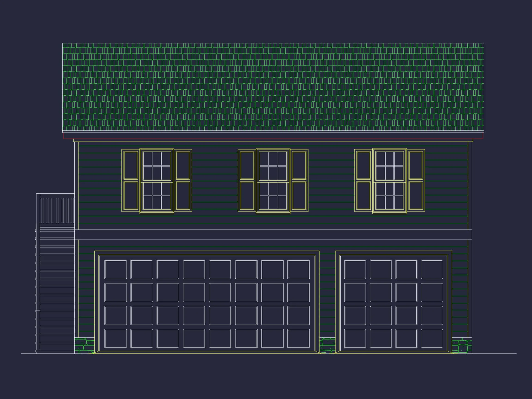The height and width of the screenshot is (399, 532).
Task: Click the stone veneer at right corner
Action: (462, 346)
